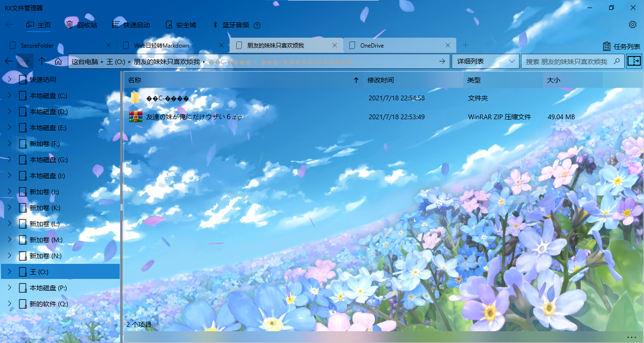Open the question mark help icon

[257, 25]
